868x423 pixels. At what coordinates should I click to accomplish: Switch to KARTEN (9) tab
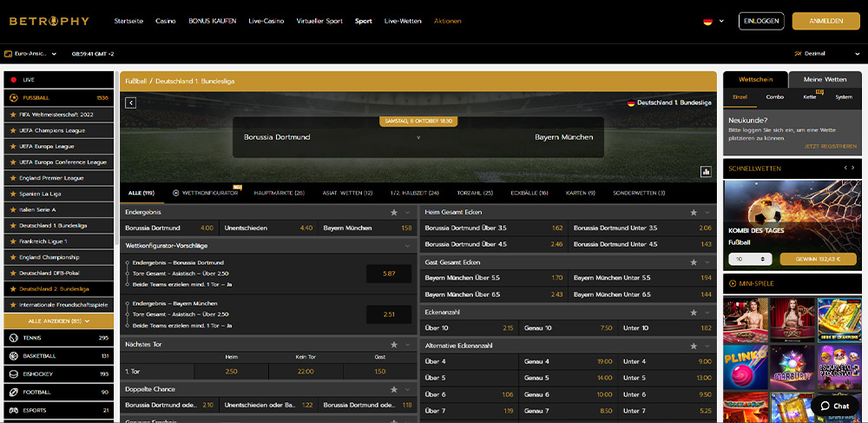581,193
